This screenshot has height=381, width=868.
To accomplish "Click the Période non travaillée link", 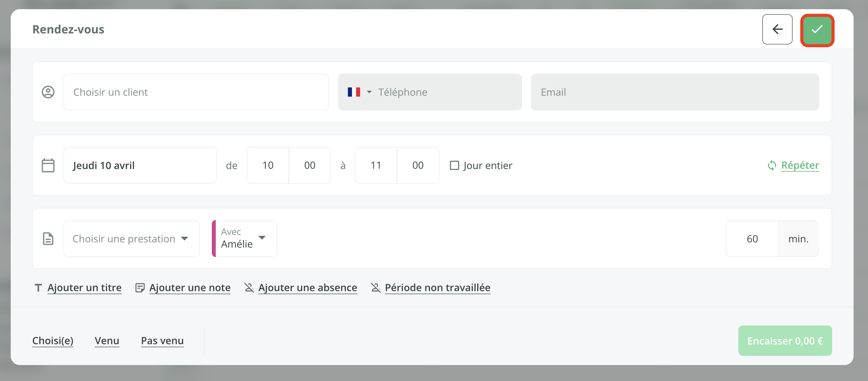I will pos(437,288).
